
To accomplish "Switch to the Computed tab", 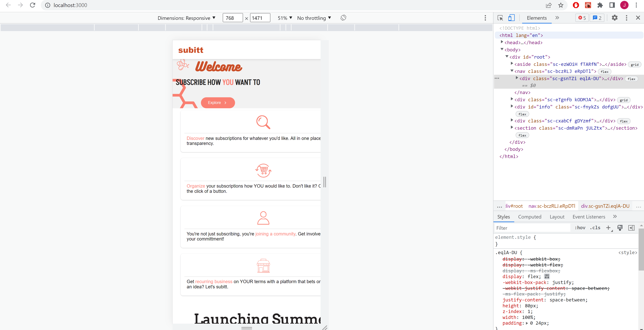I will pyautogui.click(x=530, y=217).
